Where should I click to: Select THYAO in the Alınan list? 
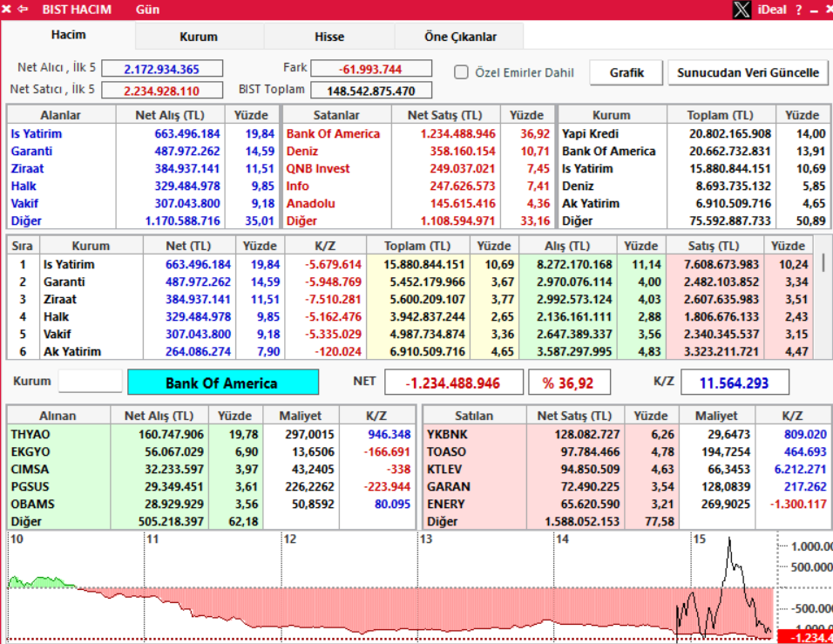(x=30, y=435)
